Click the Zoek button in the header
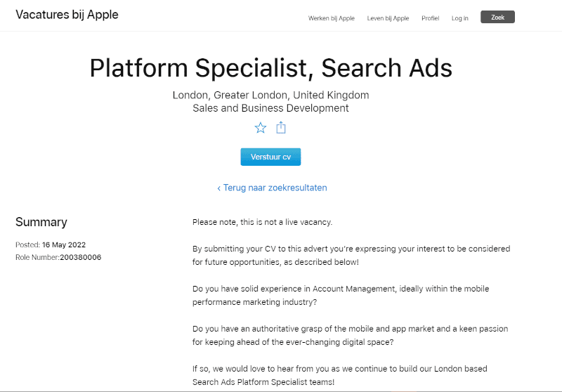Viewport: 562px width, 392px height. pyautogui.click(x=497, y=18)
